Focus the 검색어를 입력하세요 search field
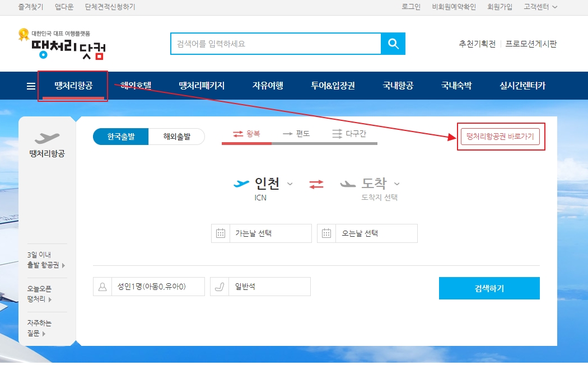The width and height of the screenshot is (588, 375). click(276, 44)
